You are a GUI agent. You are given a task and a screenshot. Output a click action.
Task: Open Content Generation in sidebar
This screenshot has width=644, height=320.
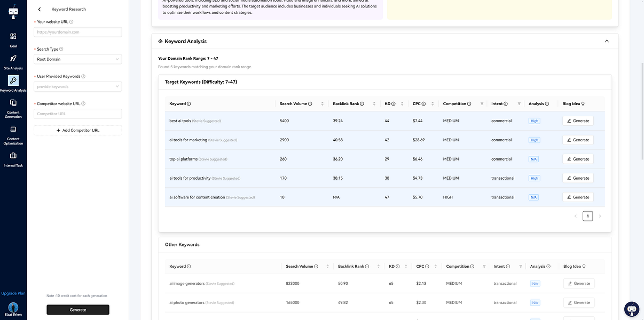13,103
